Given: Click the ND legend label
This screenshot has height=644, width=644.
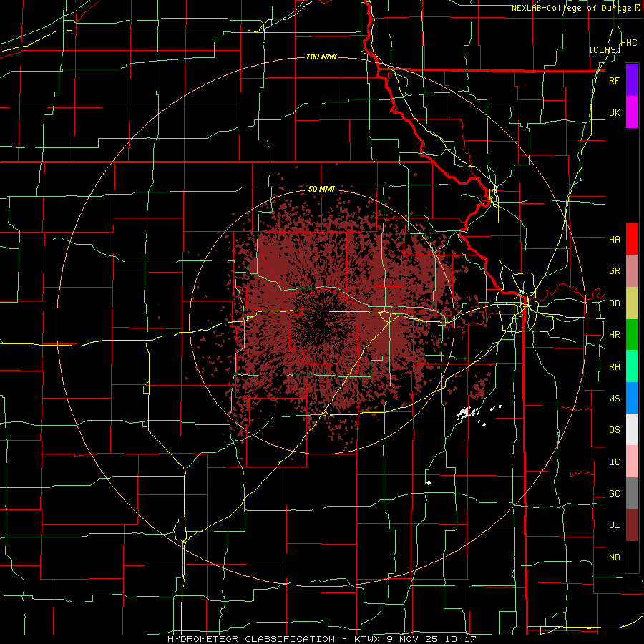Looking at the screenshot, I should pos(614,557).
